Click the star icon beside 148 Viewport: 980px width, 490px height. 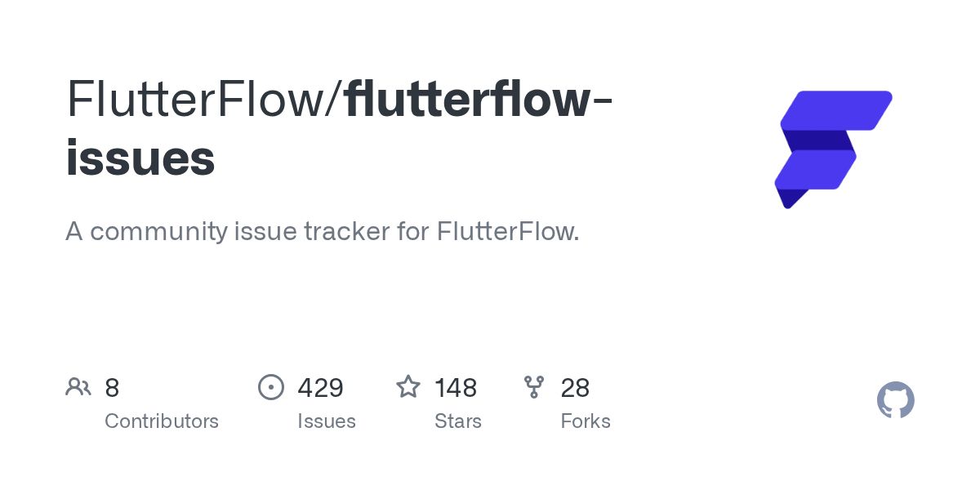[408, 387]
